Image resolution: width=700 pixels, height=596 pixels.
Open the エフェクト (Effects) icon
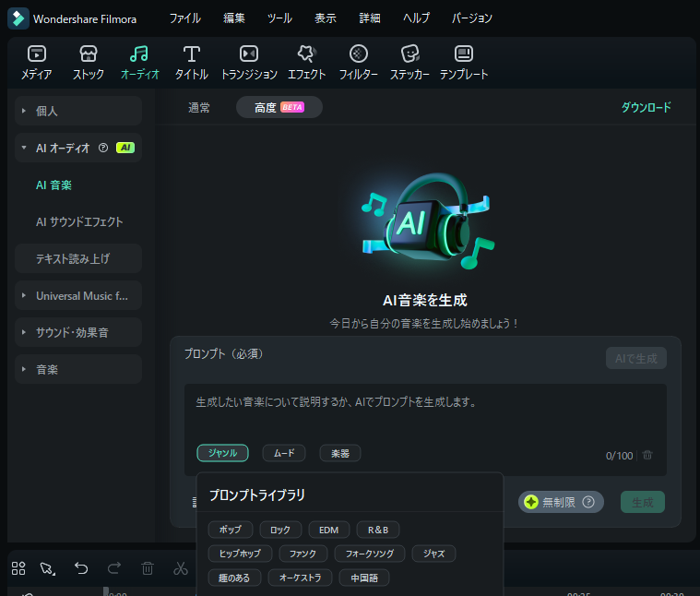click(x=306, y=54)
